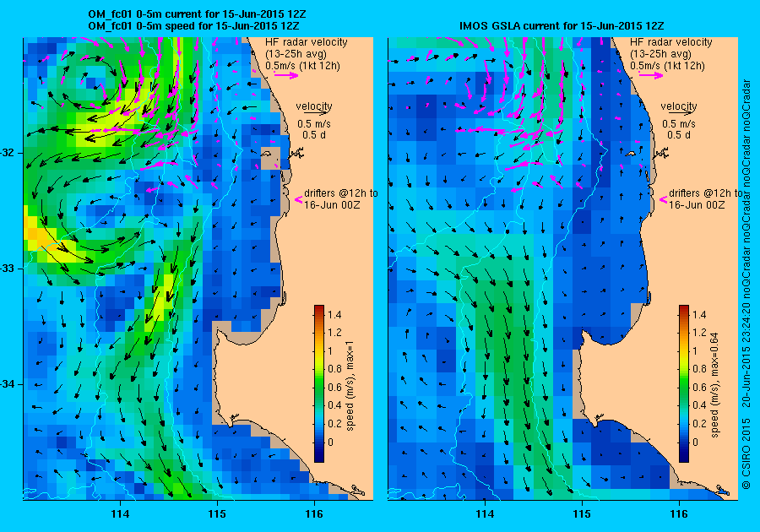The height and width of the screenshot is (532, 760).
Task: Click longitude label 114 under right map
Action: tap(485, 513)
